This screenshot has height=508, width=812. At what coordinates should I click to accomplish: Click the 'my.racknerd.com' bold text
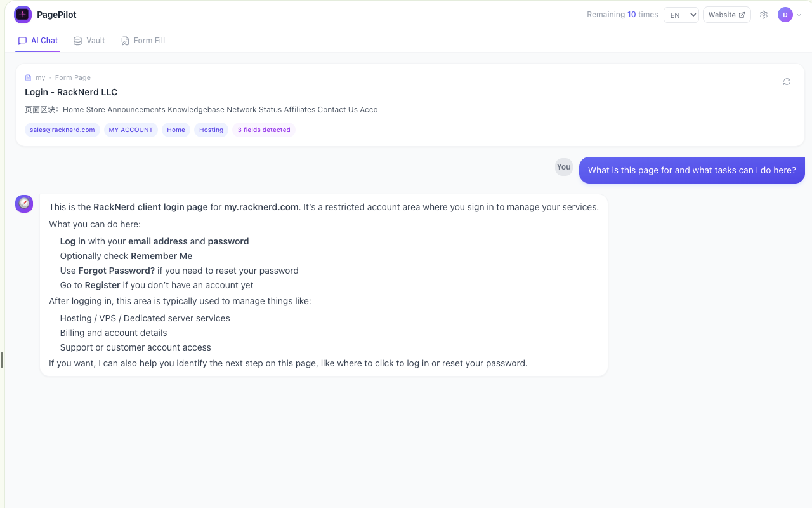click(261, 207)
